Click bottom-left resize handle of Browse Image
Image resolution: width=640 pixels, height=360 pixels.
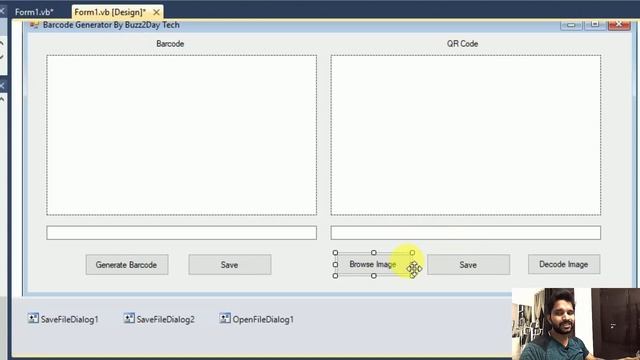[x=336, y=276]
